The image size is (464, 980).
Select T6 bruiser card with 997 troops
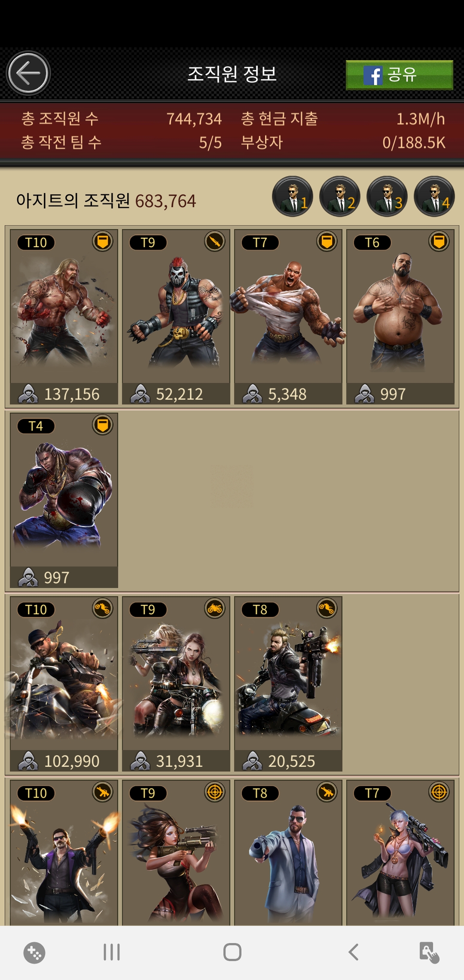[x=400, y=317]
